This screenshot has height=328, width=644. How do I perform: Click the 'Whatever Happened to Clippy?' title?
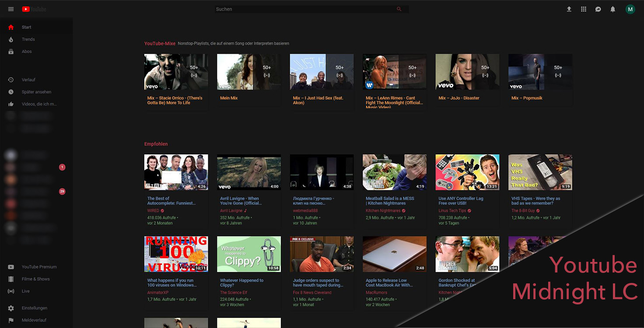click(242, 283)
